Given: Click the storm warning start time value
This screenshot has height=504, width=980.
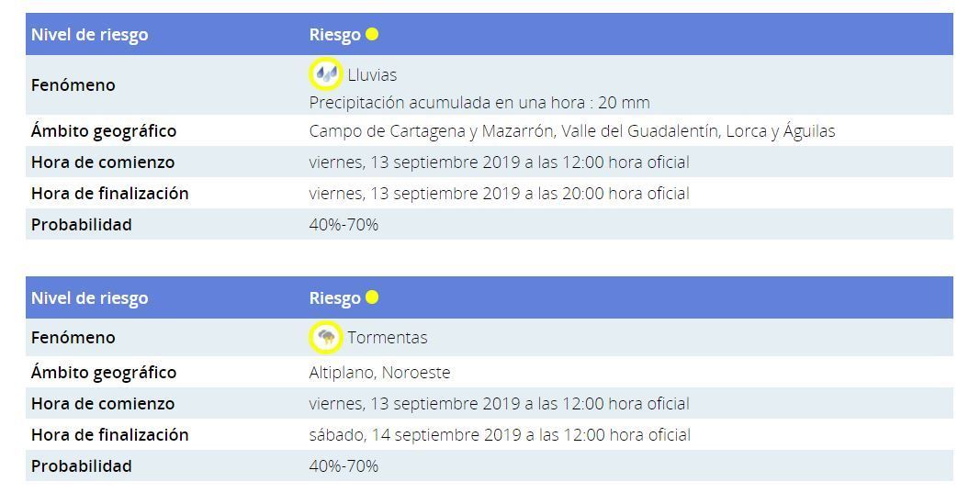Looking at the screenshot, I should (x=499, y=404).
